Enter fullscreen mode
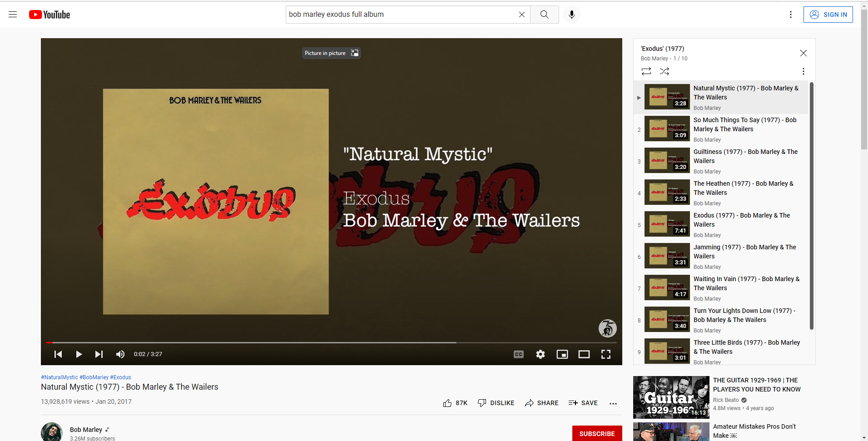The image size is (868, 441). click(605, 354)
